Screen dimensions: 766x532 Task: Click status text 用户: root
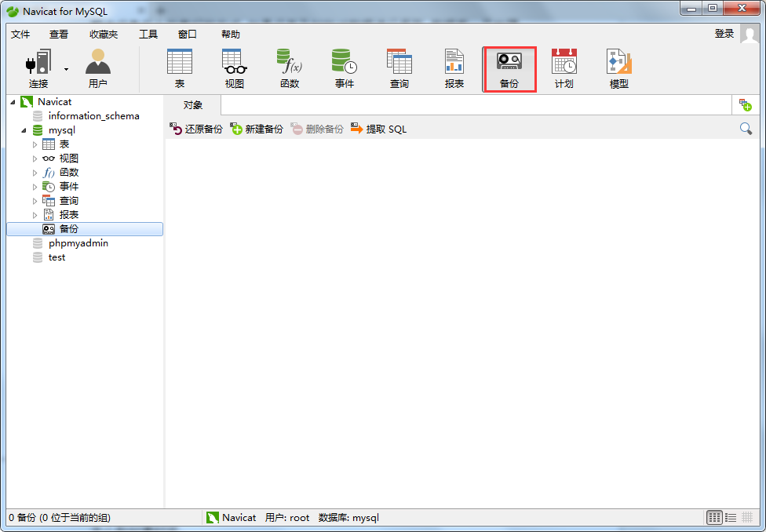click(287, 518)
